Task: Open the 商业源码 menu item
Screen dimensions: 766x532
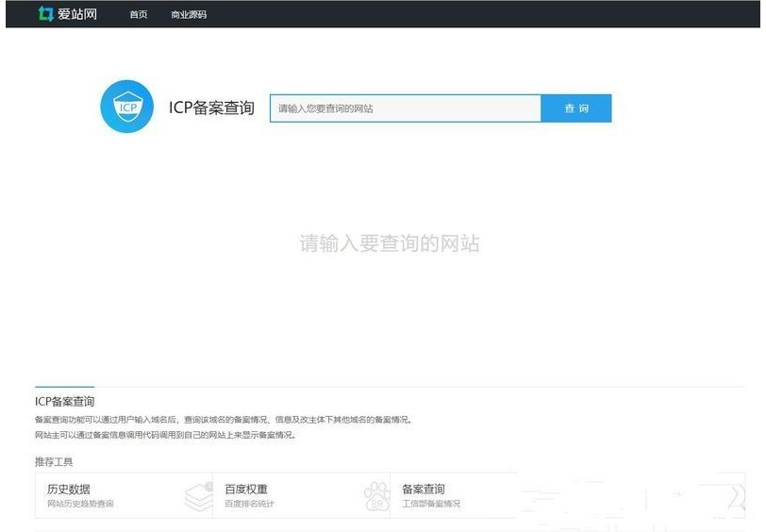Action: (x=189, y=15)
